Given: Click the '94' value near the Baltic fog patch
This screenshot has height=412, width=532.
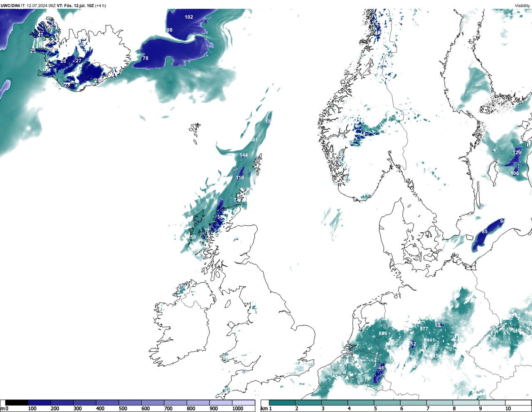Looking at the screenshot, I should click(502, 221).
